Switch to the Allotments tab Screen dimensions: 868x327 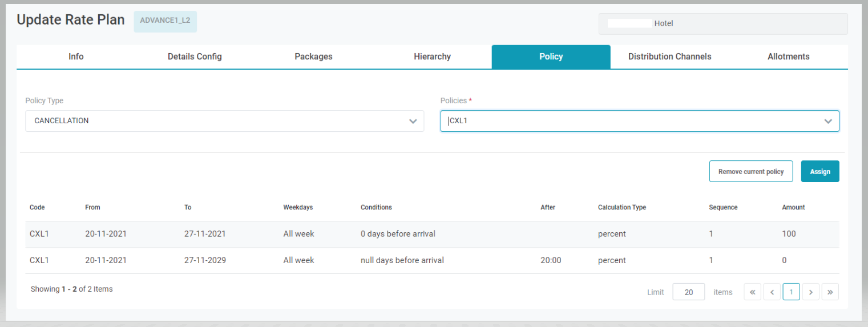[x=788, y=56]
